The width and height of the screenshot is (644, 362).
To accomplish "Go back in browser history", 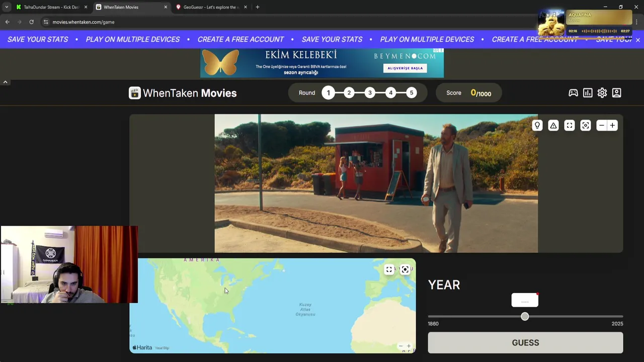I will 7,22.
